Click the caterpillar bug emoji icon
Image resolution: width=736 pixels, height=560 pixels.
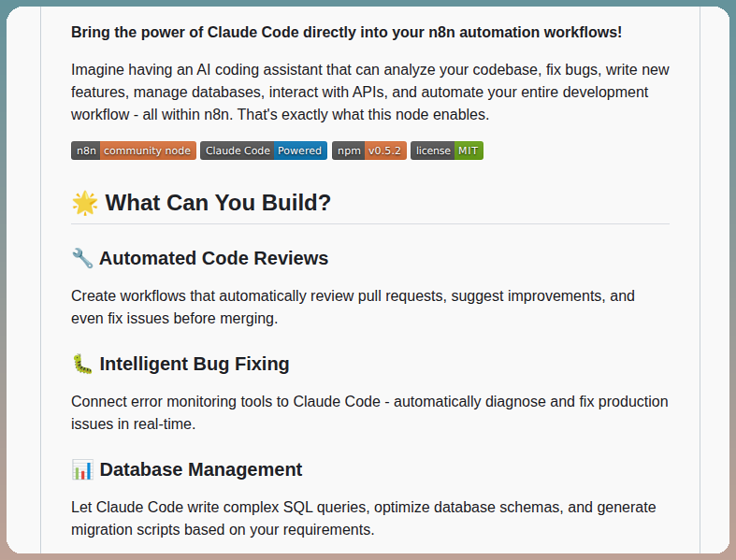pyautogui.click(x=82, y=364)
